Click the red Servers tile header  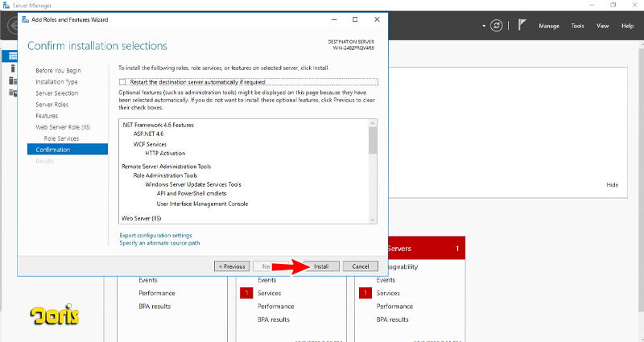[x=427, y=248]
